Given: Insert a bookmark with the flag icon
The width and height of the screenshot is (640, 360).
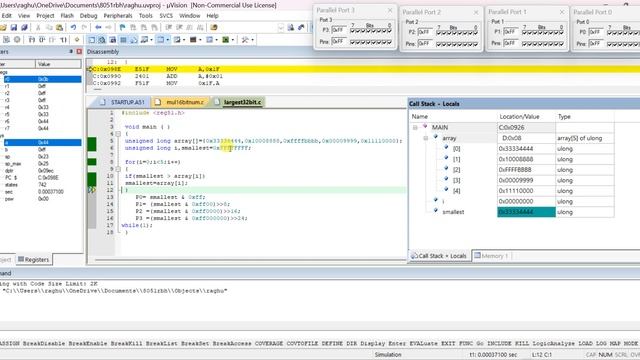Looking at the screenshot, I should pos(122,27).
